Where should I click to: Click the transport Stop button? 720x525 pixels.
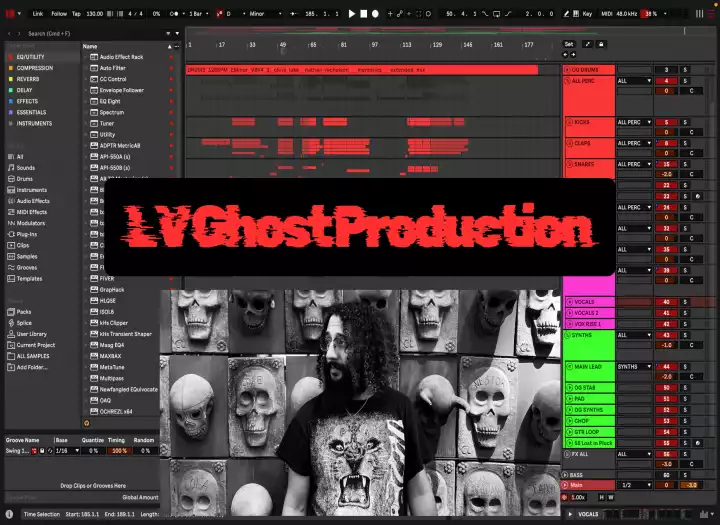[363, 14]
